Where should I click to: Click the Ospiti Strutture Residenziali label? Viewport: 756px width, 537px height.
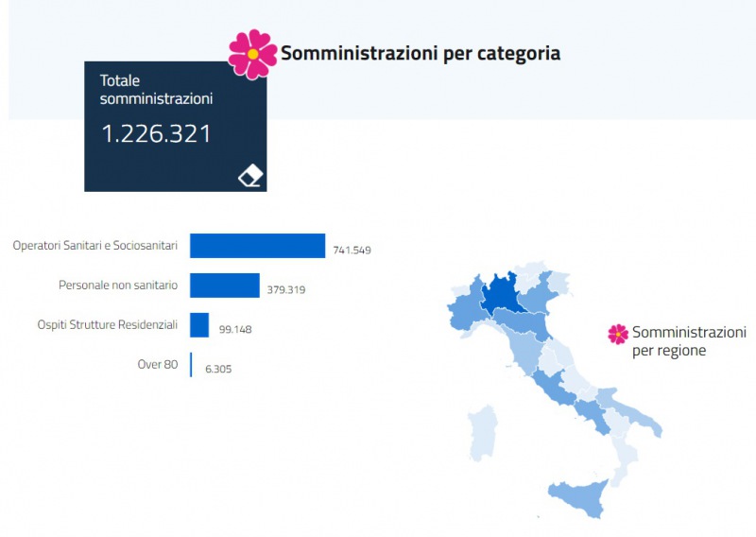(x=106, y=324)
